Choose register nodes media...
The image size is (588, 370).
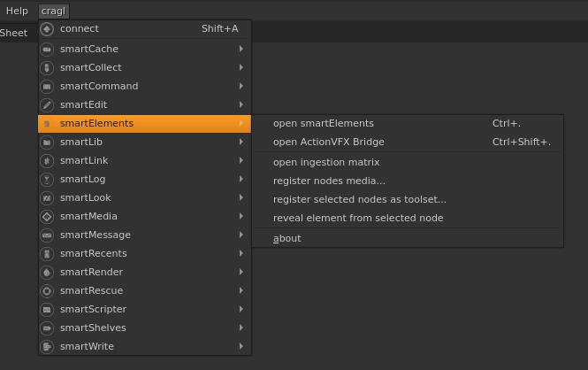(409, 181)
